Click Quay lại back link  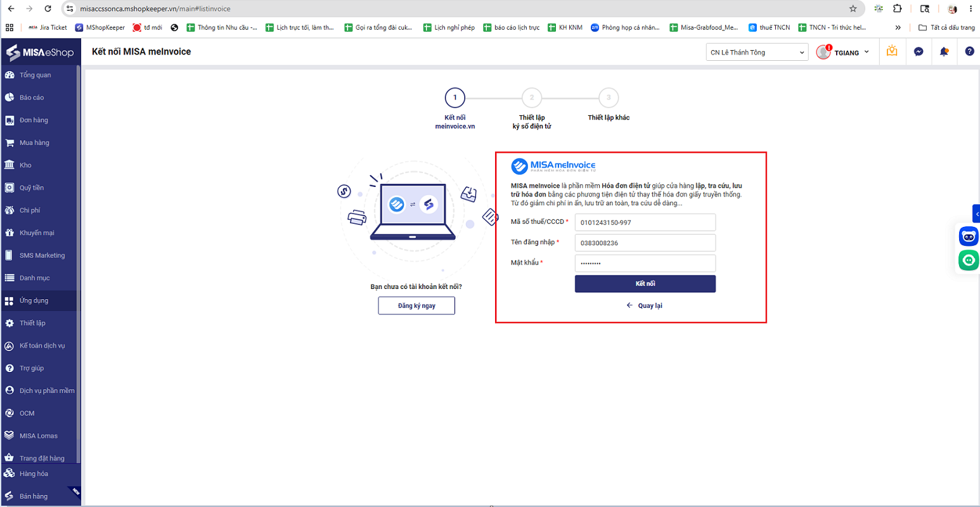click(645, 305)
